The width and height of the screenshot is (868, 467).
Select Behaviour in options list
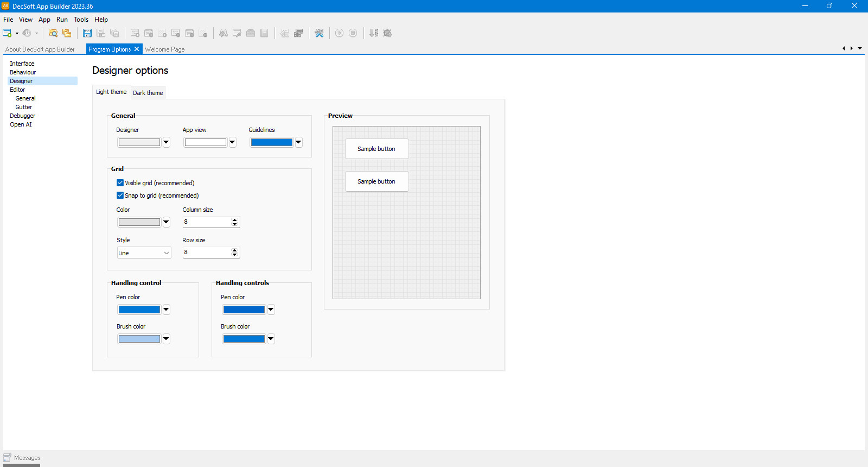click(23, 72)
